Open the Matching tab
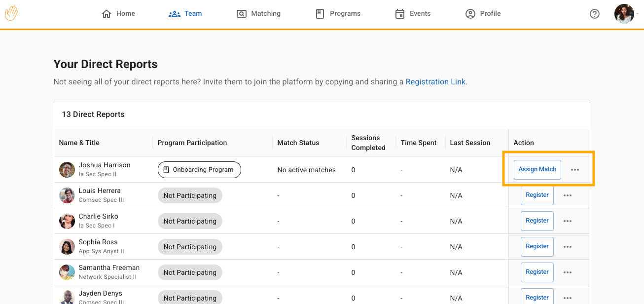Screen dimensions: 644x304 258,14
